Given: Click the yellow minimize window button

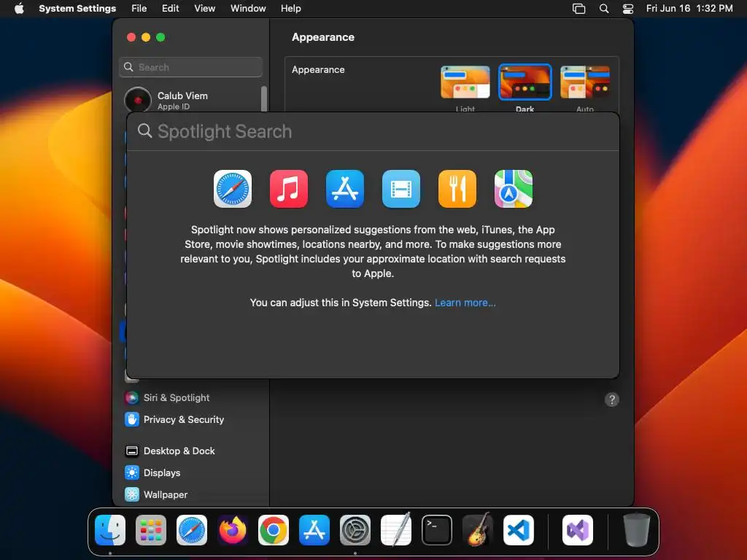Looking at the screenshot, I should 146,37.
